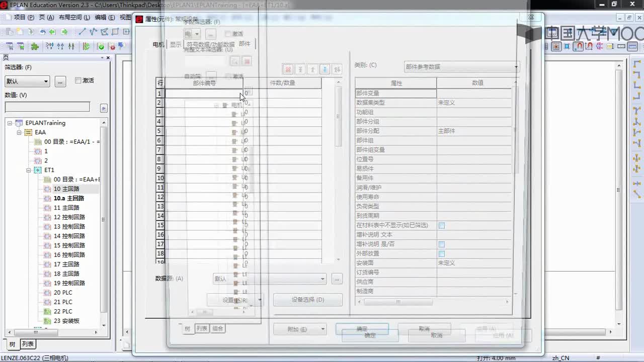Switch to the 电机 tab in properties dialog
The height and width of the screenshot is (362, 644).
point(158,44)
